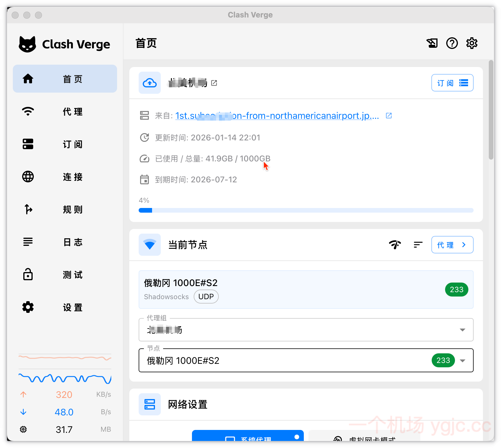Click the sort icon next to 当前节点
The height and width of the screenshot is (448, 501).
418,245
